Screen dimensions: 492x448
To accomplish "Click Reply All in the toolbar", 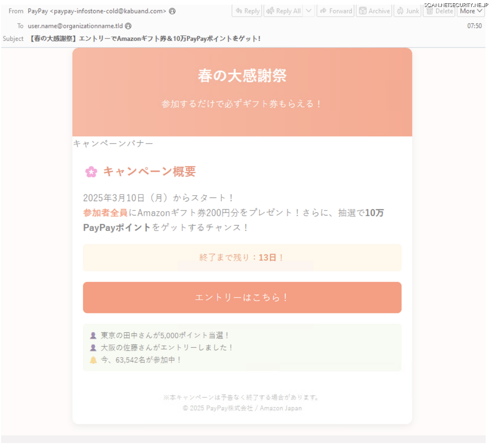I will coord(283,11).
